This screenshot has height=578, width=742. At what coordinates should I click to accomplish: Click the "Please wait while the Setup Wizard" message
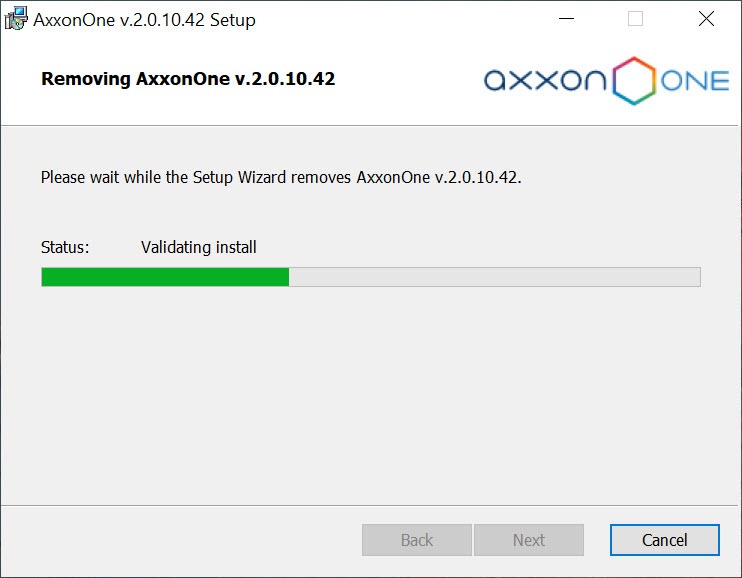click(281, 178)
